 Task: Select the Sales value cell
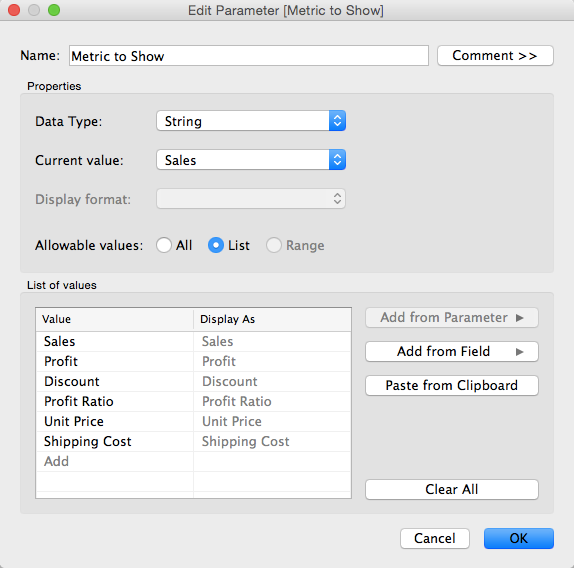(x=115, y=341)
